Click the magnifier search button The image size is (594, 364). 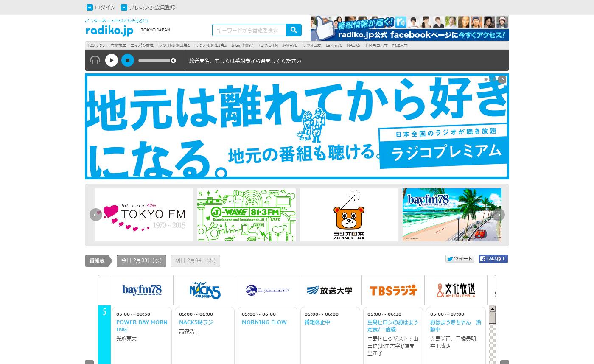pyautogui.click(x=294, y=30)
